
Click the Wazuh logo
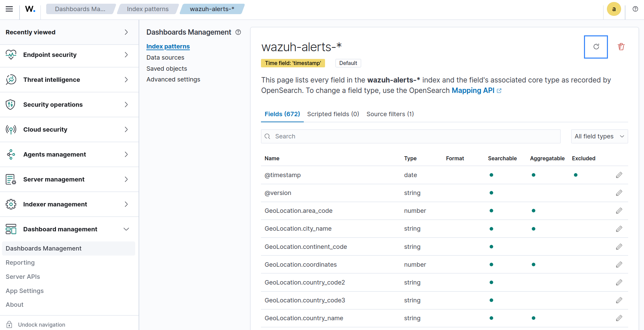[30, 9]
